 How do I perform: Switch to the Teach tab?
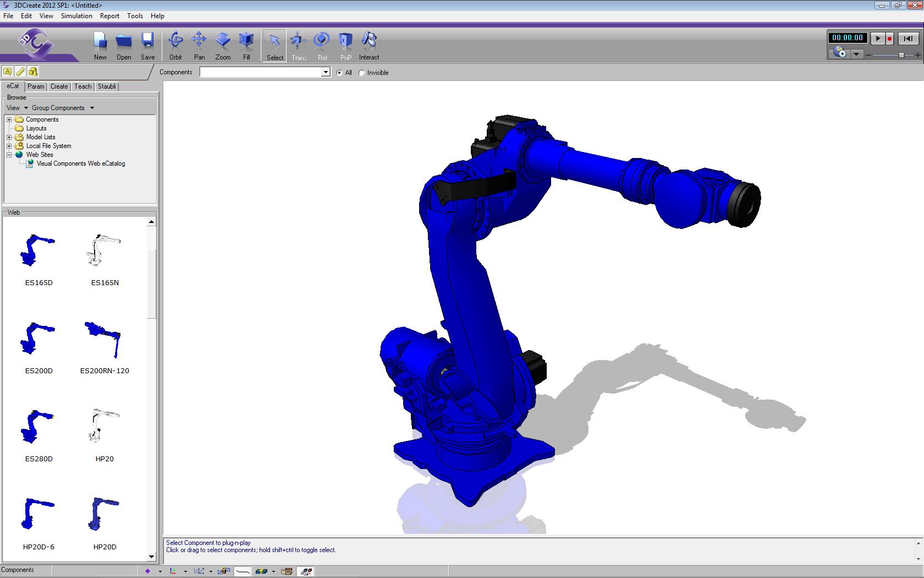click(82, 86)
